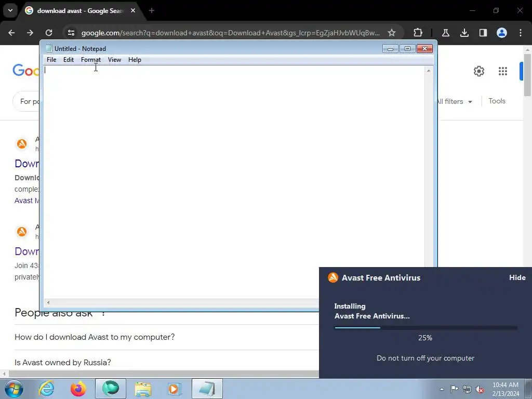
Task: Click the muted volume tray icon
Action: pyautogui.click(x=480, y=389)
